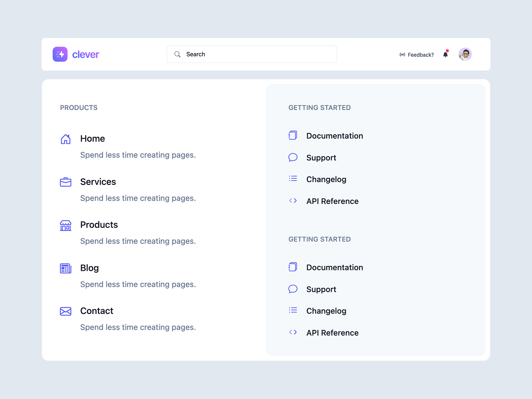Click the Products storefront icon
The width and height of the screenshot is (532, 399).
(66, 225)
